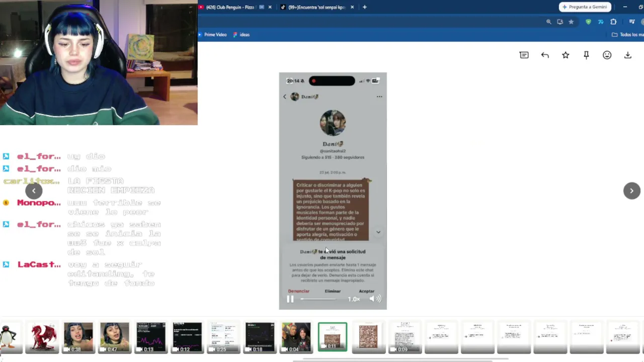The width and height of the screenshot is (644, 362).
Task: Bookmark this page with the address bar star
Action: 571,22
